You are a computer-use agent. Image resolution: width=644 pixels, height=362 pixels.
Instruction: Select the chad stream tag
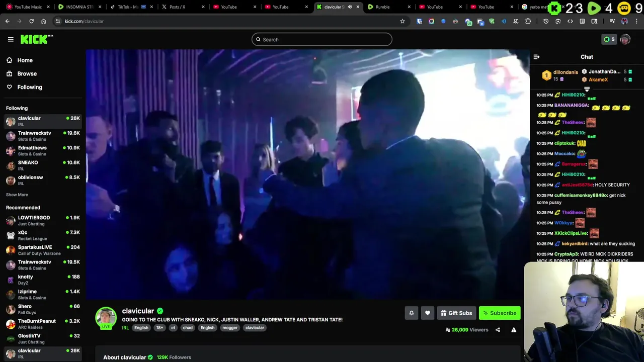(188, 328)
